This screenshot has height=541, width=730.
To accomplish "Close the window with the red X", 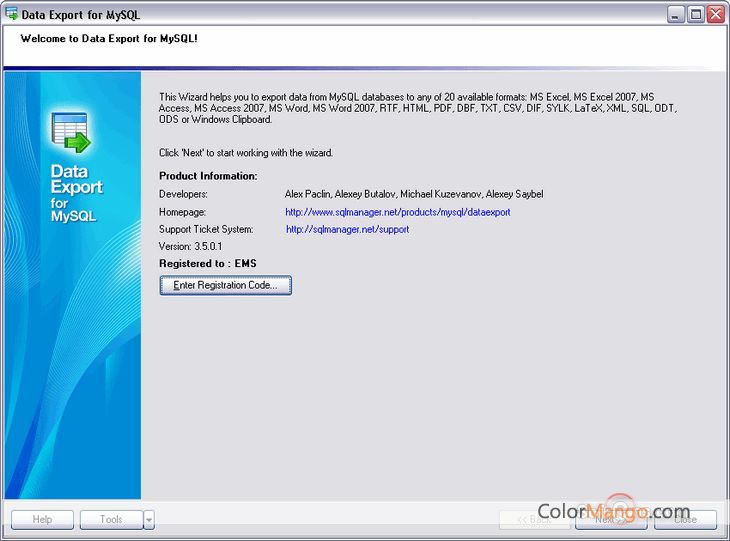I will [x=716, y=14].
